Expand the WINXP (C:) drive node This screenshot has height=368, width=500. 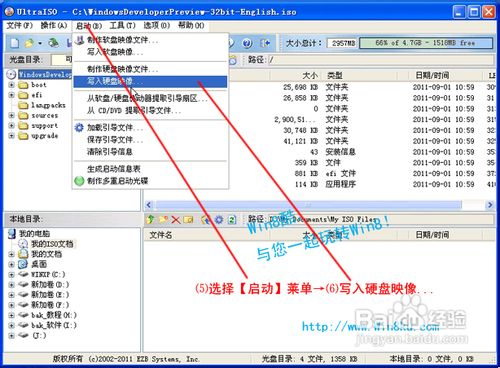[11, 275]
